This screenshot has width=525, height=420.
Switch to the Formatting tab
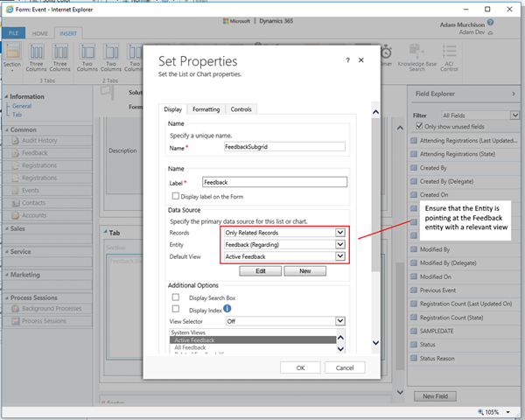206,109
